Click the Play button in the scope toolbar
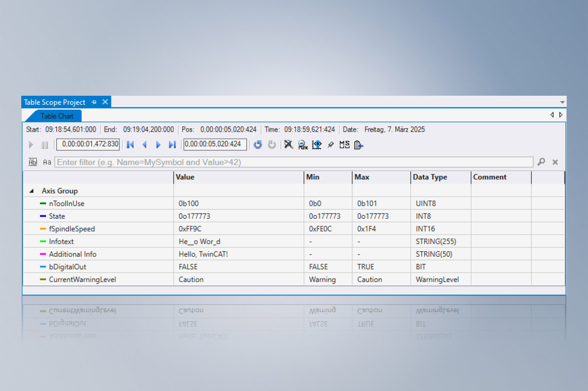The height and width of the screenshot is (391, 588). (x=31, y=145)
